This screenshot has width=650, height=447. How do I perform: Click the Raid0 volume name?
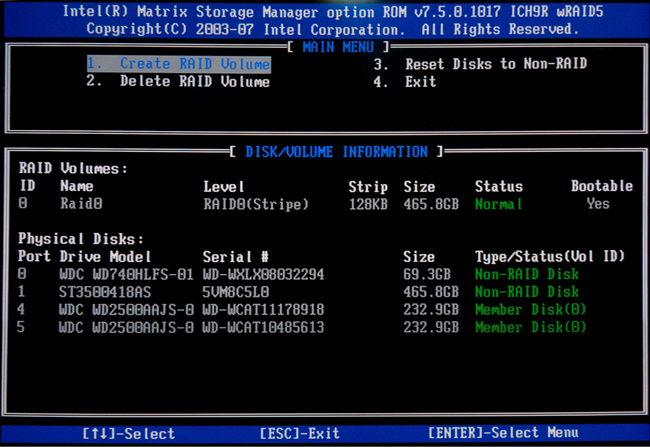tap(81, 204)
